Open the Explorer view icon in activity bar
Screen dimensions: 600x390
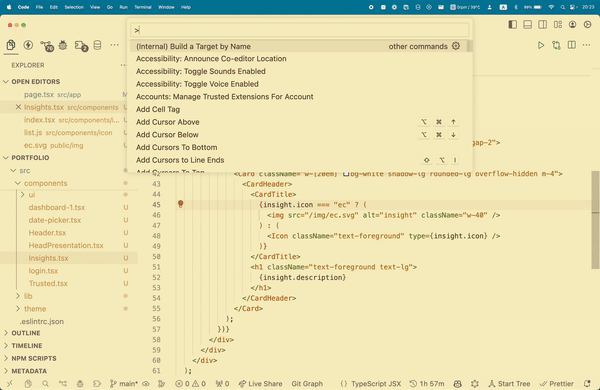click(x=11, y=45)
